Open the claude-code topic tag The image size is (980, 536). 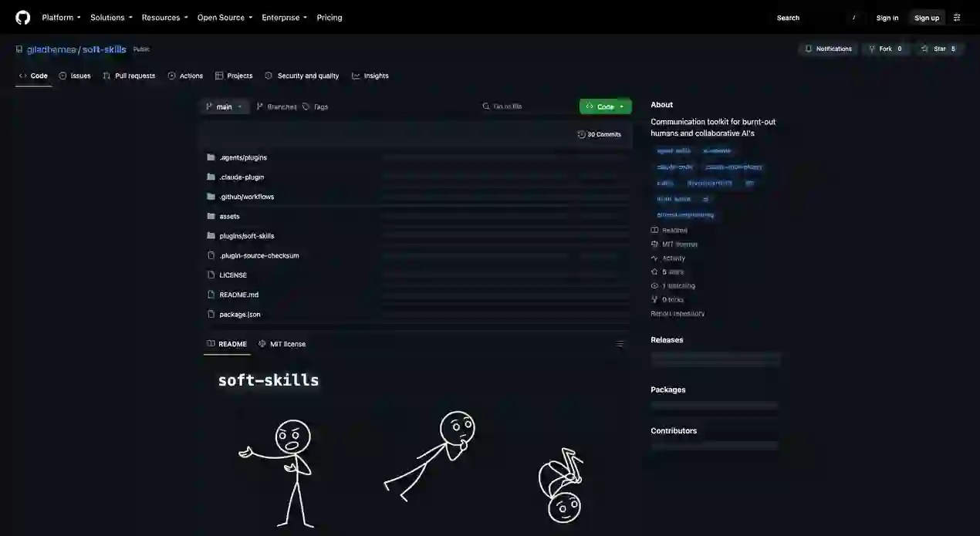(674, 167)
